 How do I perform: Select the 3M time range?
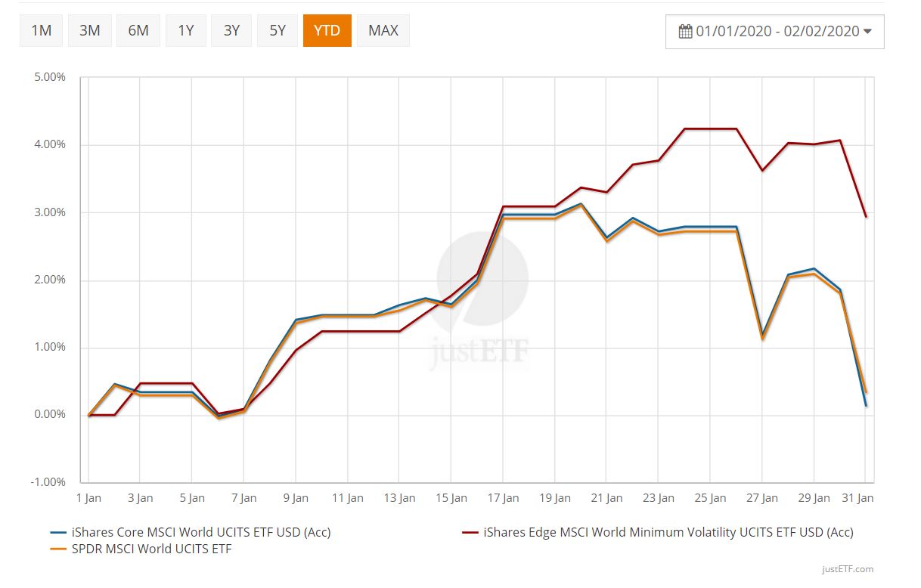90,31
